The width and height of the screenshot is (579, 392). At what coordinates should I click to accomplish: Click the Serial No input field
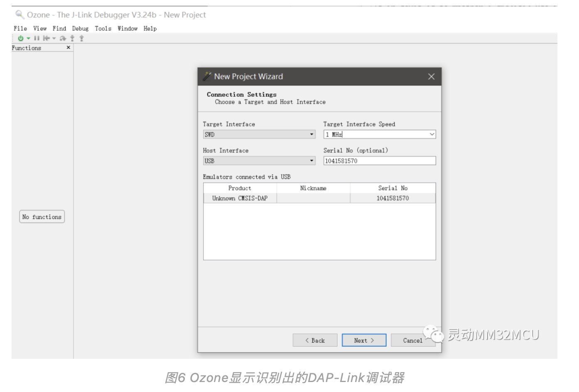[x=380, y=161]
